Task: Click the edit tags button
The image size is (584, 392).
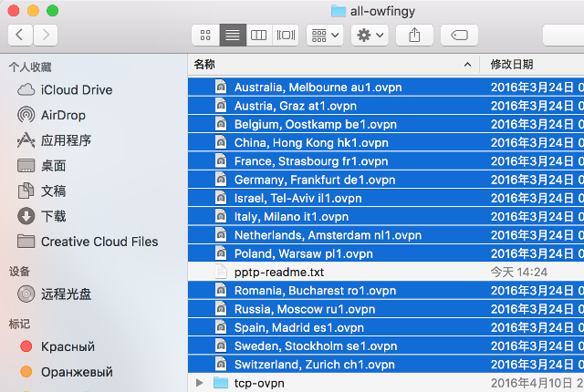Action: 459,35
